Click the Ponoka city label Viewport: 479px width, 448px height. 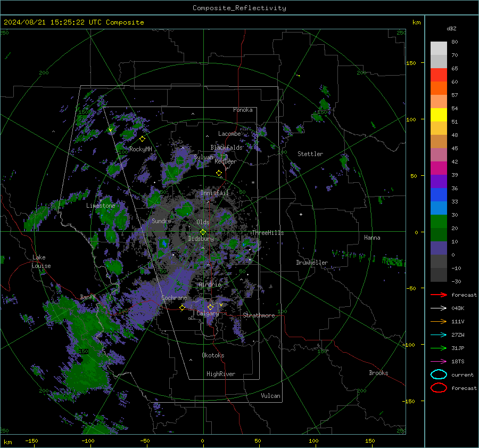(243, 110)
